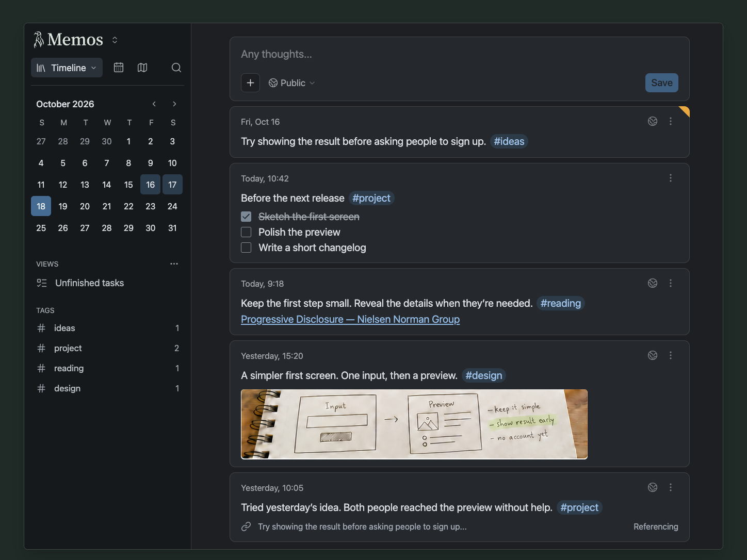The height and width of the screenshot is (560, 747).
Task: Click the search magnifier icon
Action: [x=176, y=68]
